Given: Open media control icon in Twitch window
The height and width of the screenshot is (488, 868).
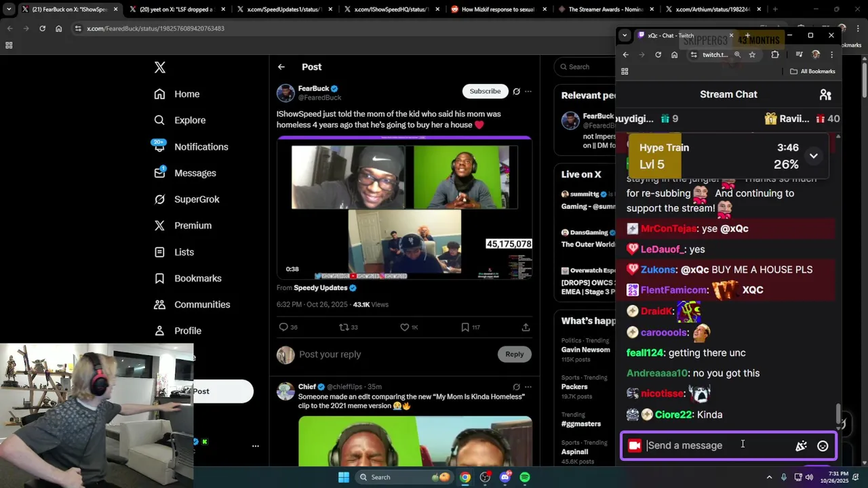Looking at the screenshot, I should pos(799,55).
